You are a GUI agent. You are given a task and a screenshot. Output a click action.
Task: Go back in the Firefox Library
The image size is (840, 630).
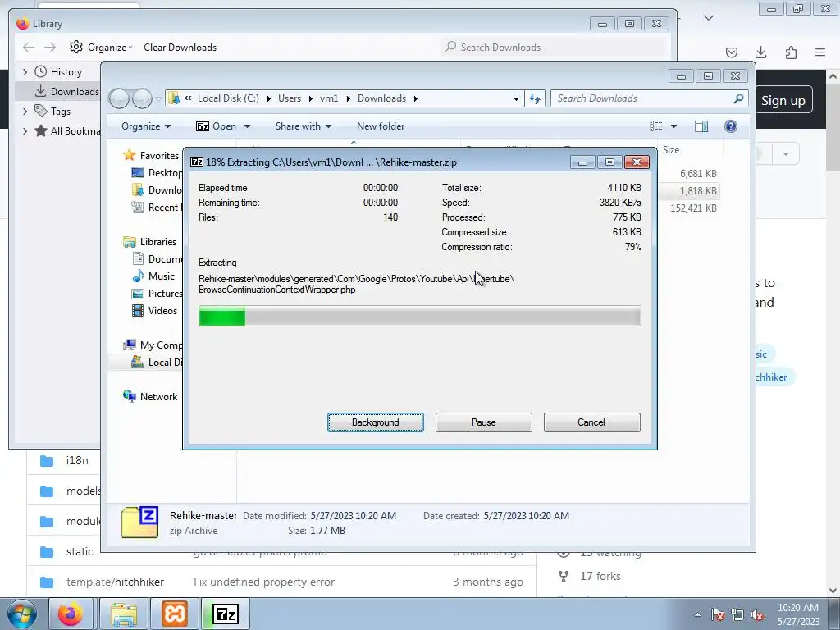coord(29,47)
